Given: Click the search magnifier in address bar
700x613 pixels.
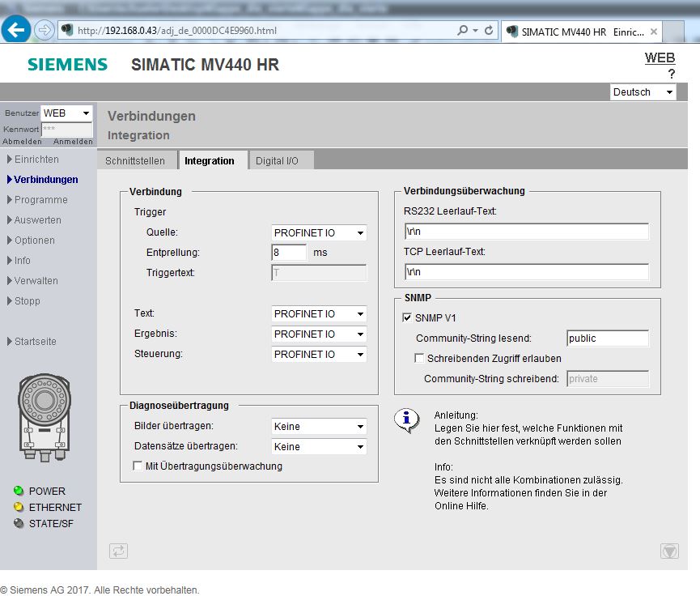Looking at the screenshot, I should (x=463, y=31).
